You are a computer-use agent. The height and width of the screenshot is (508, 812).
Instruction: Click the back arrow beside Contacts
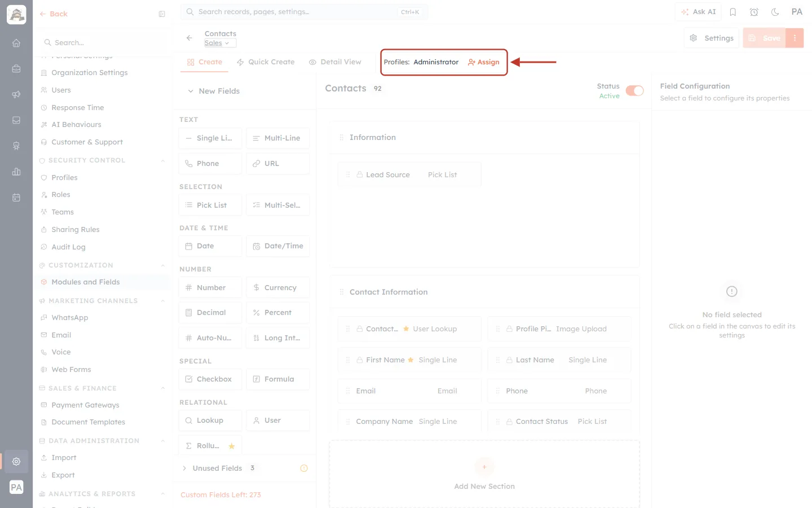[189, 38]
